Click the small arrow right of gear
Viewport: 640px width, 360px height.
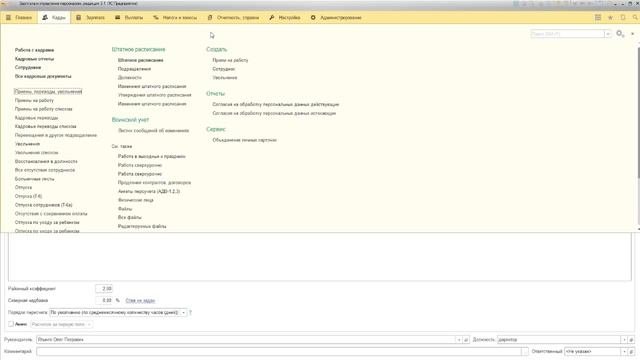coord(633,34)
